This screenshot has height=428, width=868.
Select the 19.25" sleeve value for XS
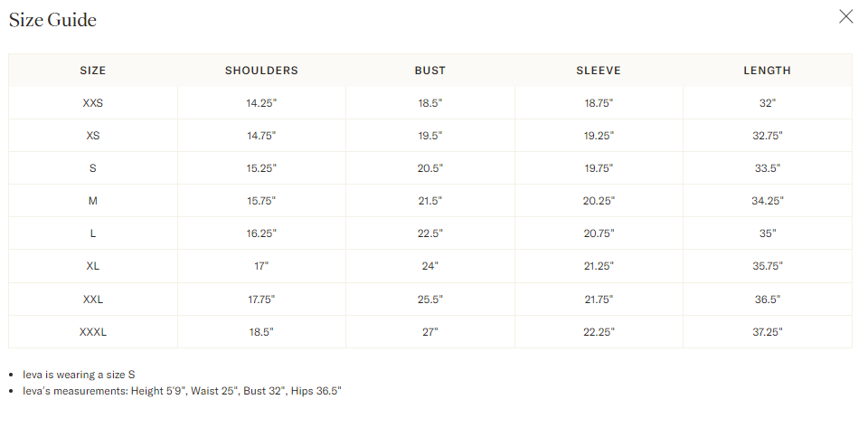599,136
